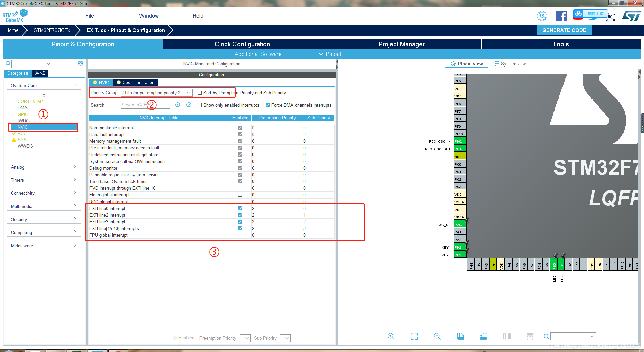
Task: Click the STM32CubeMX logo
Action: pos(15,16)
